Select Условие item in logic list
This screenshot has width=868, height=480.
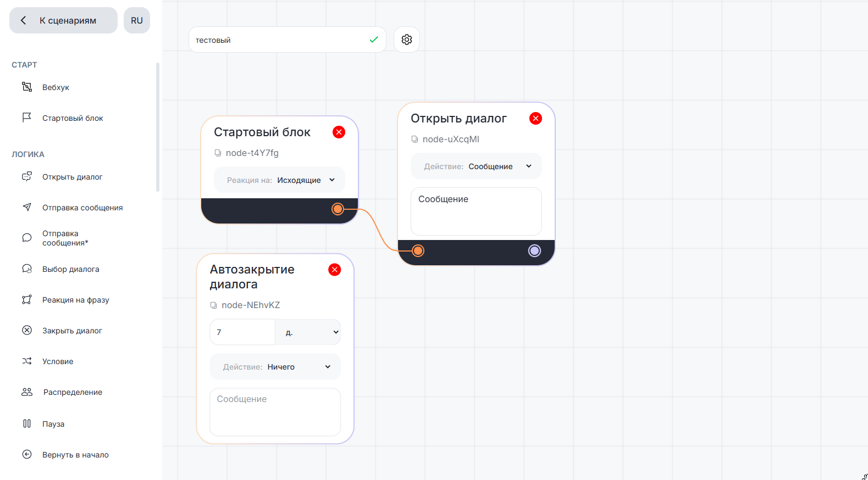pos(58,361)
